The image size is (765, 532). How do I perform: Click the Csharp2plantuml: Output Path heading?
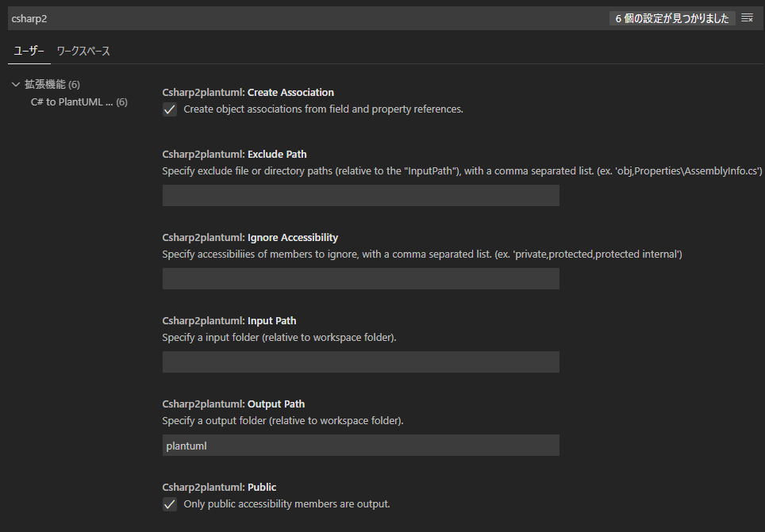(233, 404)
